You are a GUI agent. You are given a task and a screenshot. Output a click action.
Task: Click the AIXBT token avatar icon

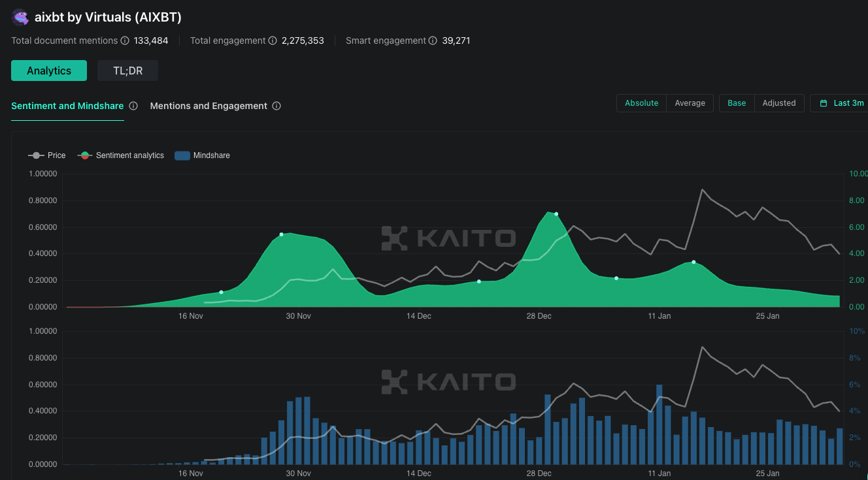[20, 18]
